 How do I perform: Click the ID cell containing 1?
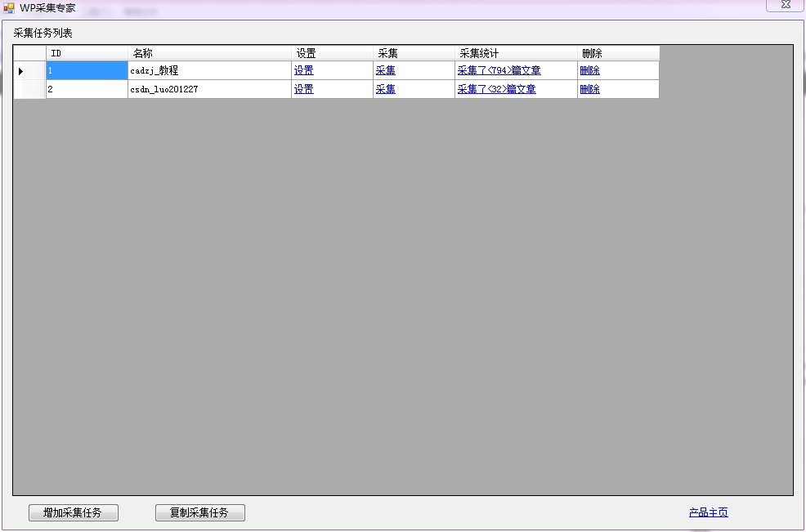pos(87,71)
